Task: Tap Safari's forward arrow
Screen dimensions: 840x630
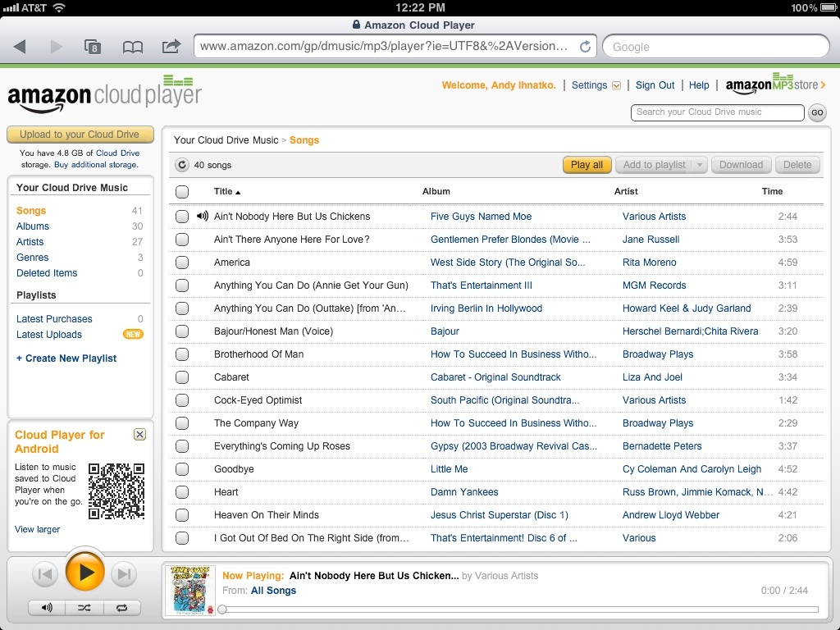Action: click(57, 47)
